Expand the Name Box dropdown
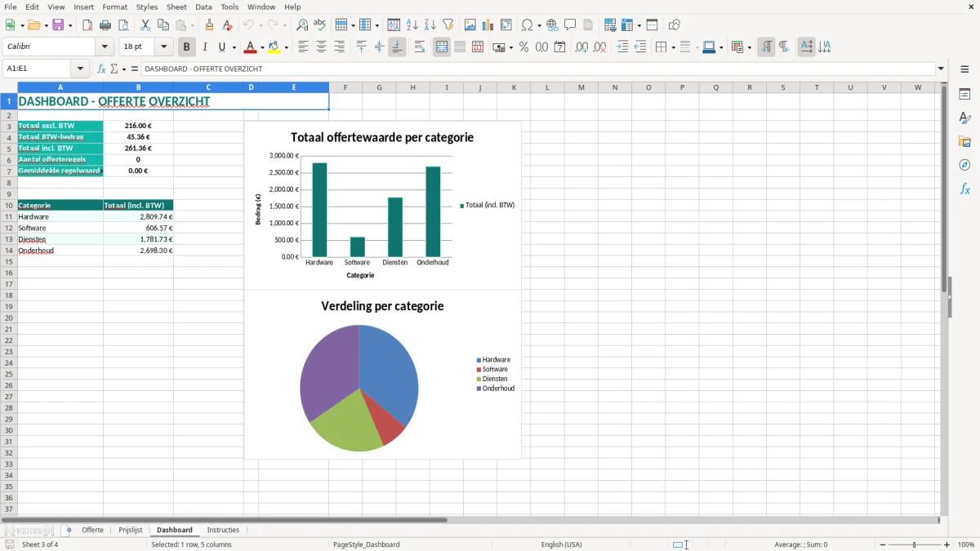 pyautogui.click(x=80, y=69)
